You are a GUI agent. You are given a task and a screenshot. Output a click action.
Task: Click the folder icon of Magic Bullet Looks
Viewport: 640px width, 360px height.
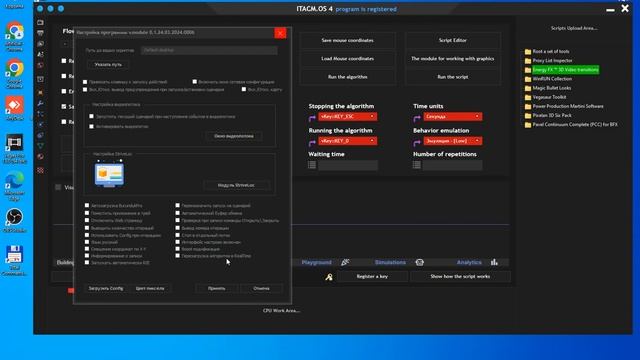click(x=528, y=88)
